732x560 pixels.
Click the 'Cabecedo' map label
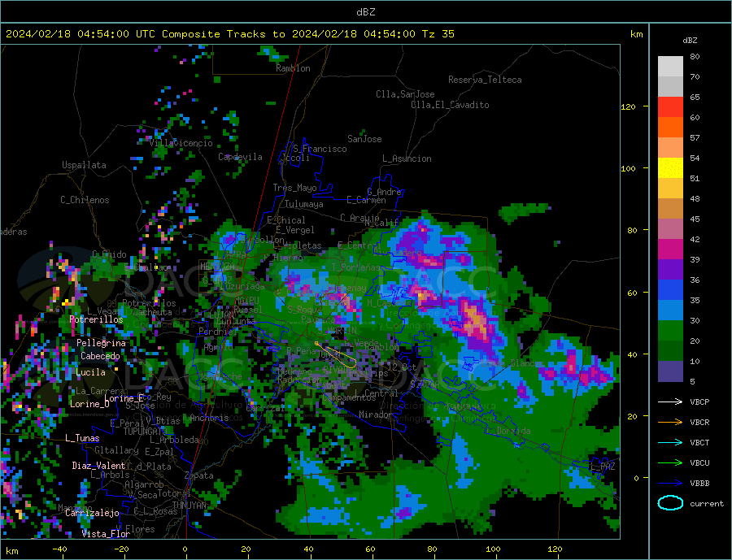[100, 356]
